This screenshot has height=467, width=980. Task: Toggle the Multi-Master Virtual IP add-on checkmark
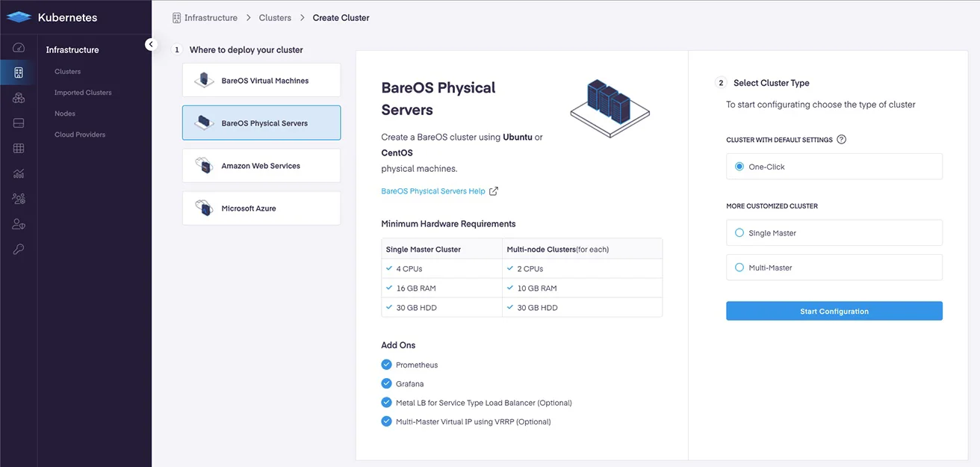click(x=386, y=421)
